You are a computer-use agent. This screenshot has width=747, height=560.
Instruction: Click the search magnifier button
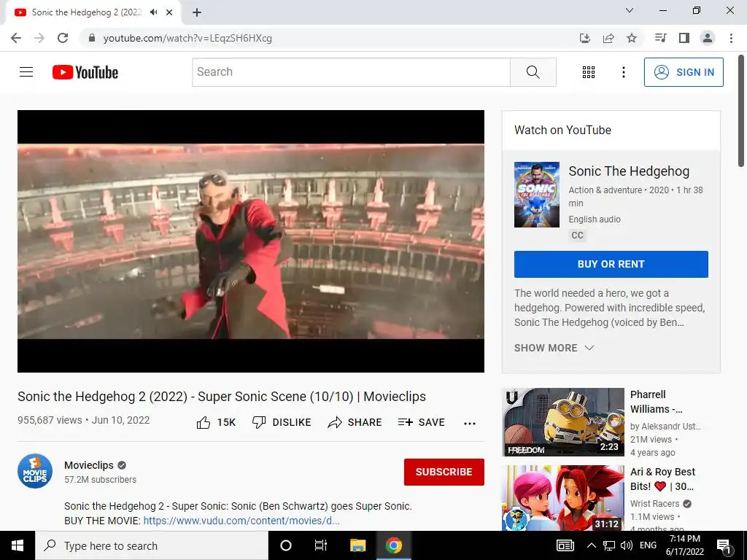(533, 72)
